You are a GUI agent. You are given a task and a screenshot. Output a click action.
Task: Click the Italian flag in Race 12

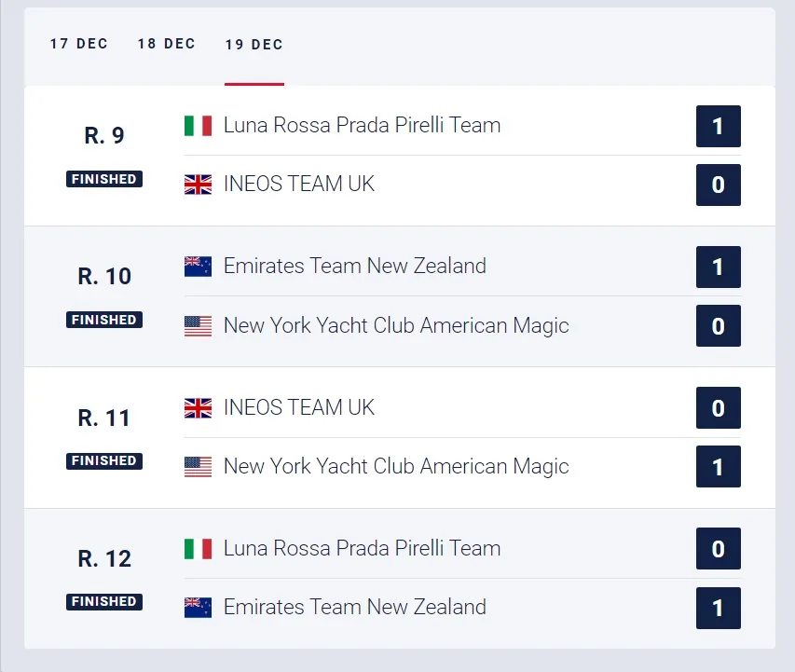[x=198, y=549]
